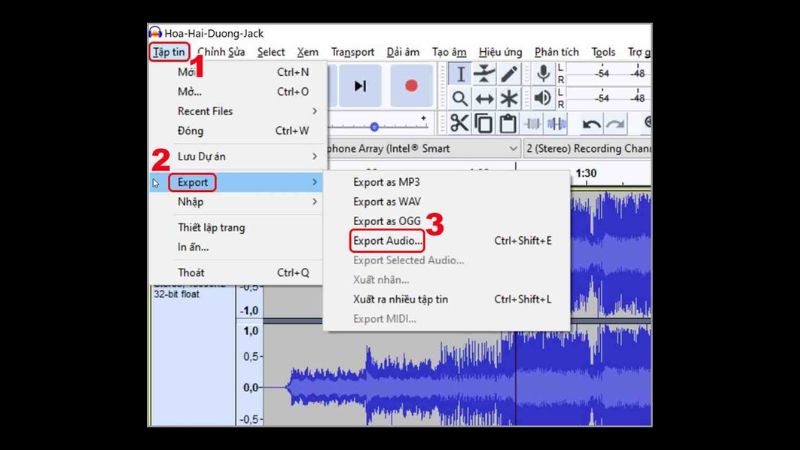Select Xuất ra nhiều tập tin
The width and height of the screenshot is (800, 450).
click(x=447, y=299)
